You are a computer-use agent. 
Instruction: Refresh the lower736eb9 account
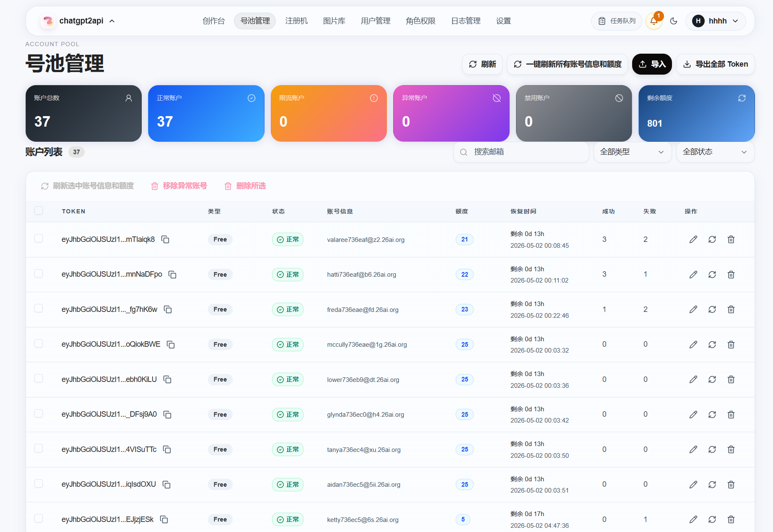point(712,379)
